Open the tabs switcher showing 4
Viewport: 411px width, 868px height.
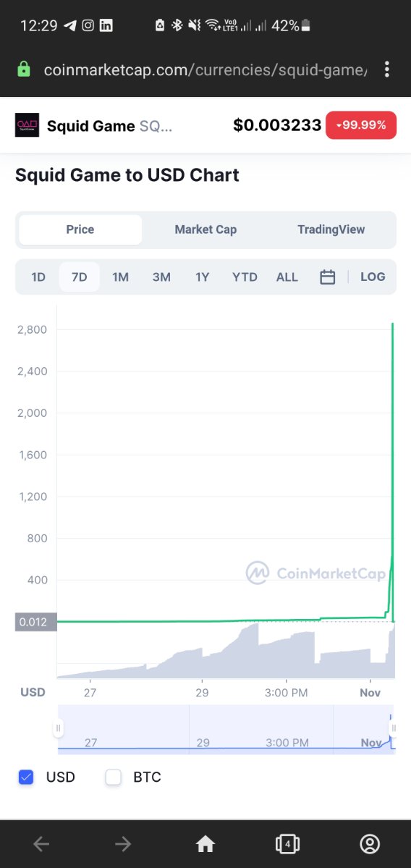287,844
